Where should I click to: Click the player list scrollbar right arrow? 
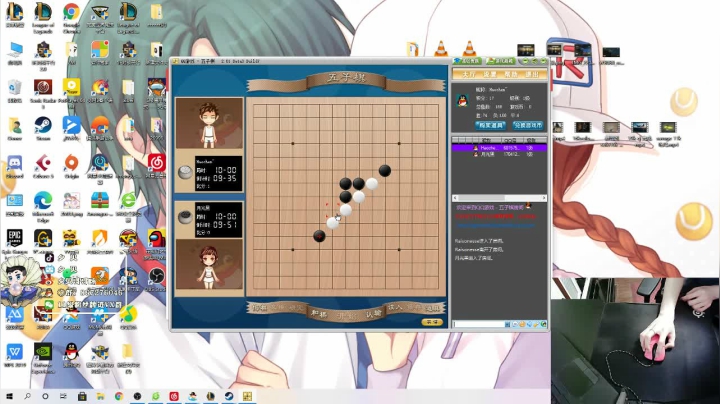pyautogui.click(x=544, y=198)
